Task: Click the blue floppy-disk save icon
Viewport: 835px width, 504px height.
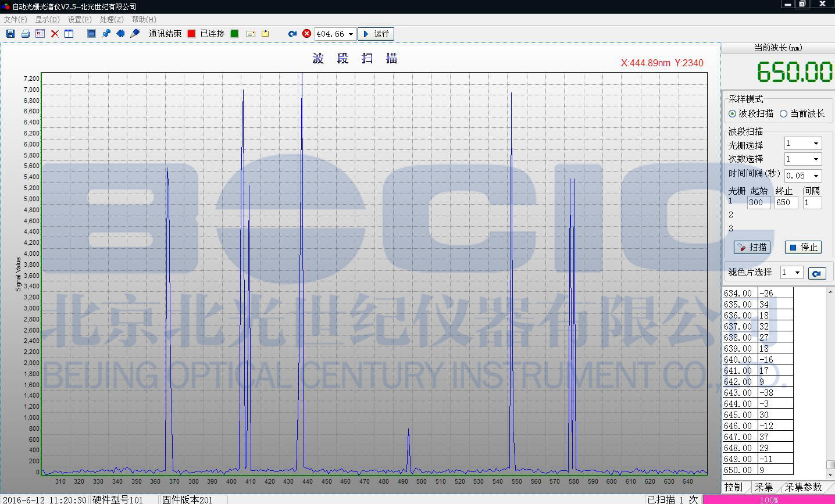Action: (x=10, y=34)
